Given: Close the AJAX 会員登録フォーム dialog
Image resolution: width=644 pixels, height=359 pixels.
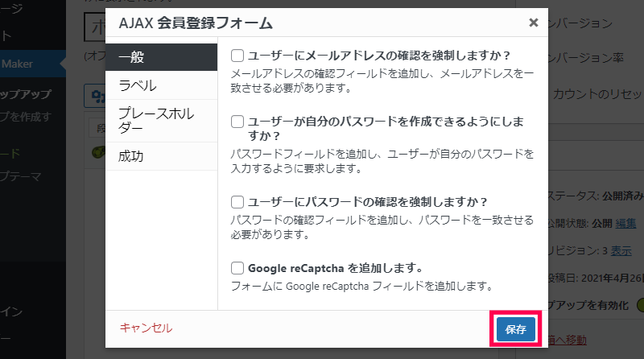Looking at the screenshot, I should [533, 23].
